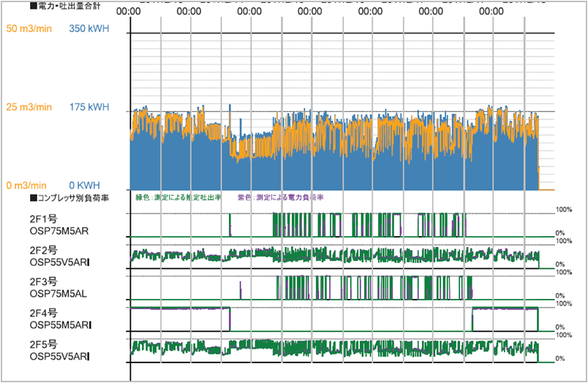Select the OSP55M5ARI model name
This screenshot has height=383, width=588.
[x=61, y=325]
